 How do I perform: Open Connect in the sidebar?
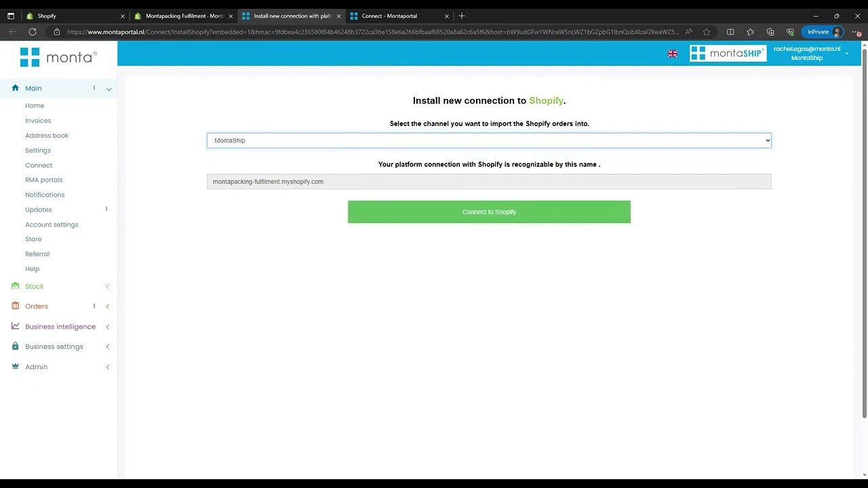click(39, 165)
